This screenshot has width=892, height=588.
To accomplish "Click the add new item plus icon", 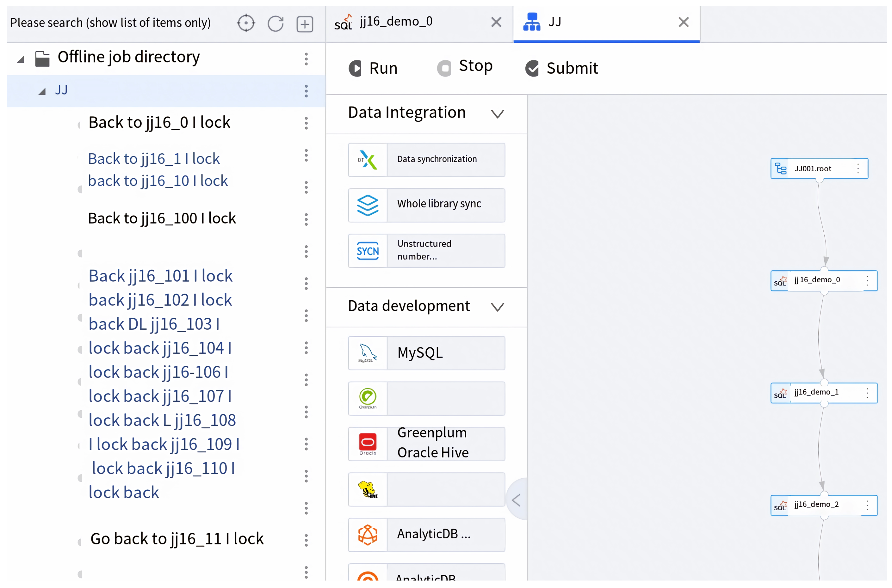I will pos(305,24).
